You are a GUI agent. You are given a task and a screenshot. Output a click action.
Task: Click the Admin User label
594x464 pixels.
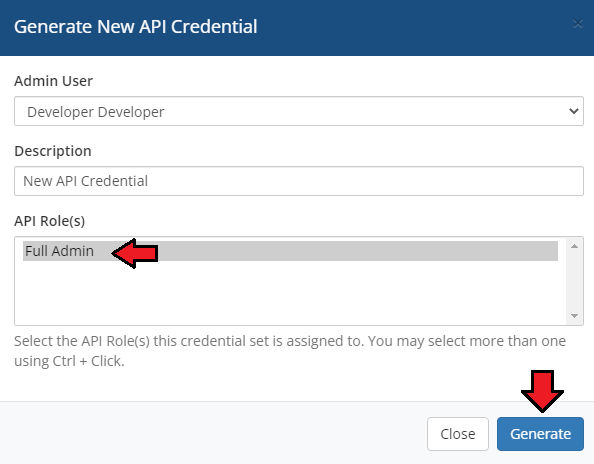(x=53, y=81)
